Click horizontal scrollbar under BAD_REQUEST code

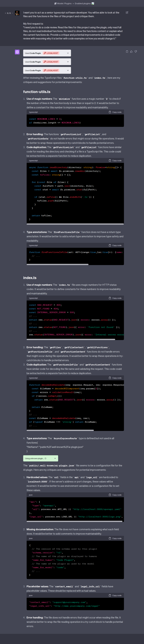coord(71,339)
